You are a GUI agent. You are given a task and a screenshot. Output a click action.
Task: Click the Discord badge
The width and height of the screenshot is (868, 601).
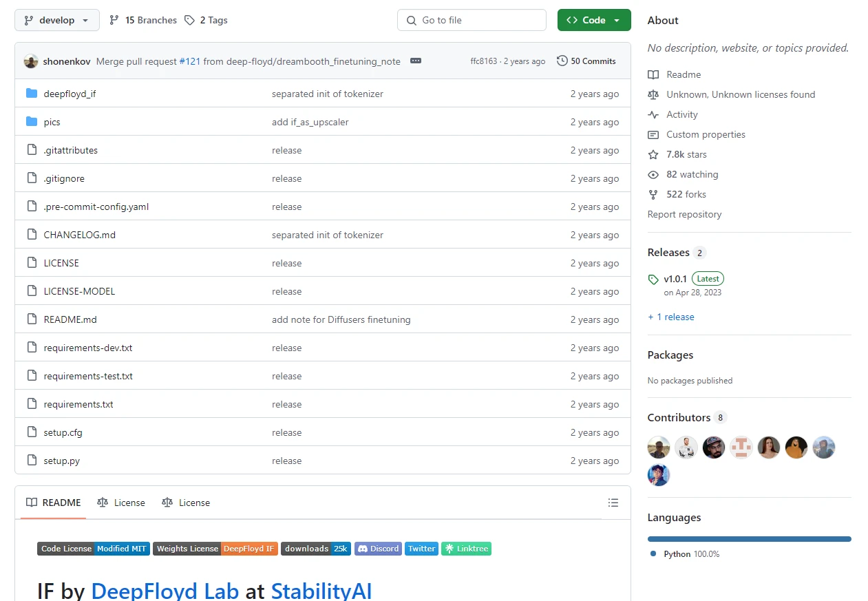coord(378,549)
